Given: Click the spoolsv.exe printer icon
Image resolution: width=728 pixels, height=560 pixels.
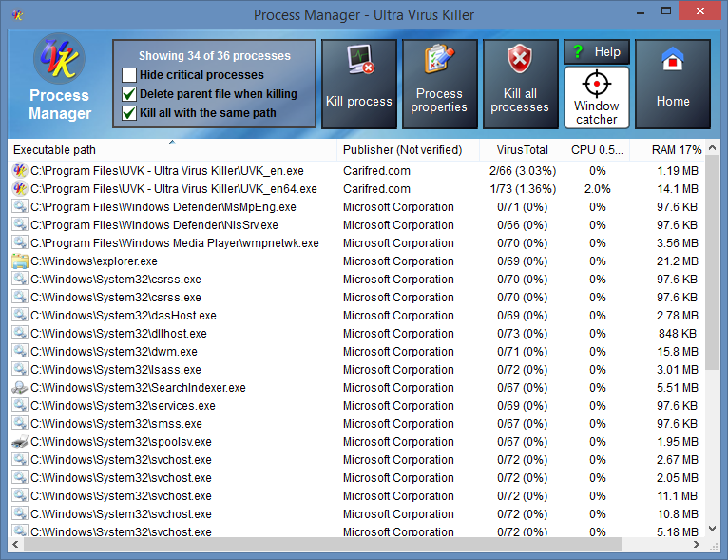Looking at the screenshot, I should click(20, 441).
